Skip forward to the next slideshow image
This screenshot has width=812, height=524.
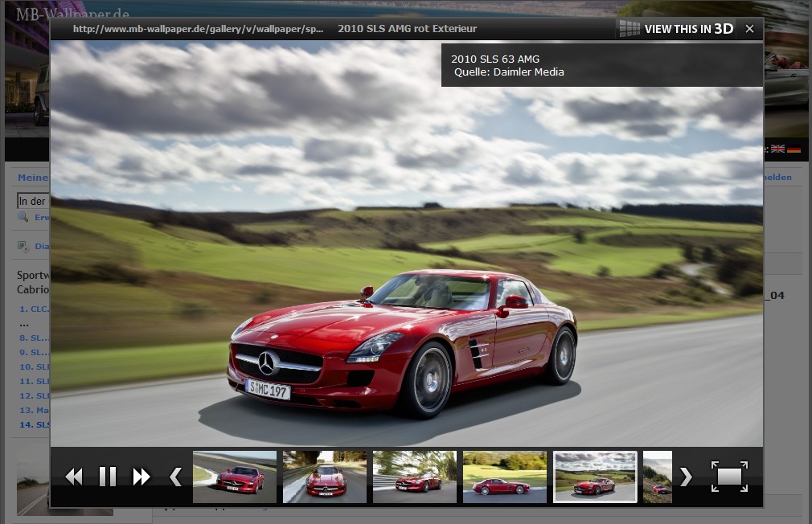click(141, 477)
